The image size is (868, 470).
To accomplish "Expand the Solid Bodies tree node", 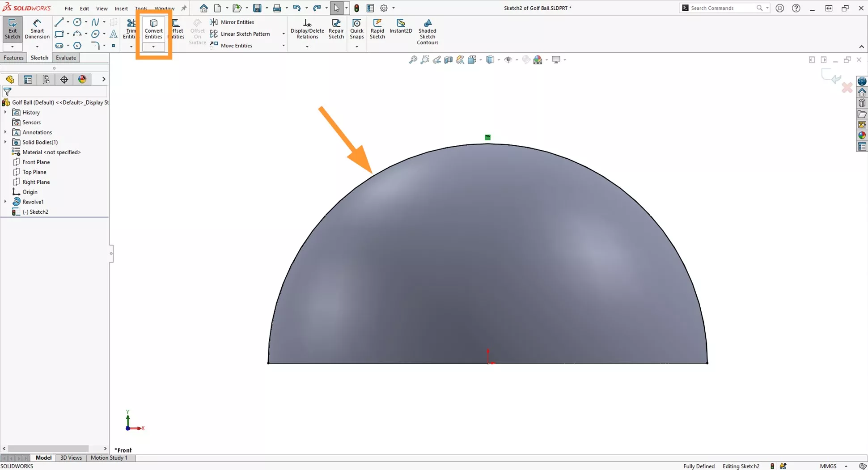I will (x=5, y=142).
